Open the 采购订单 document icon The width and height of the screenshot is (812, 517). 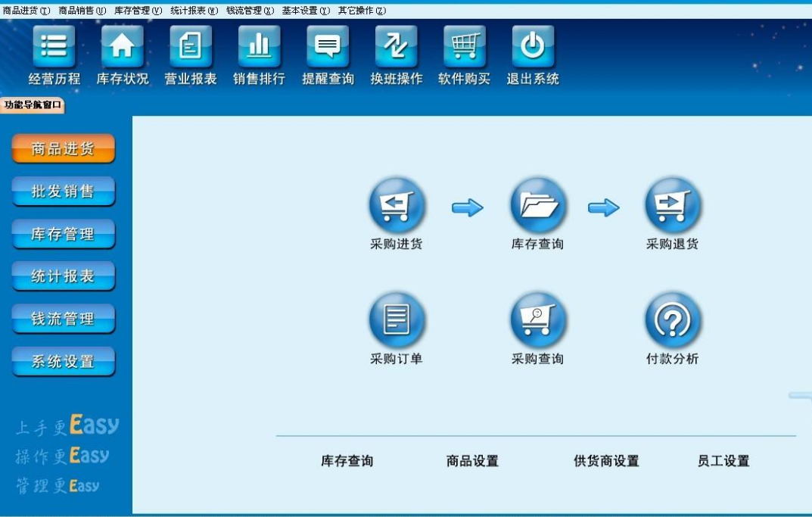pos(397,320)
